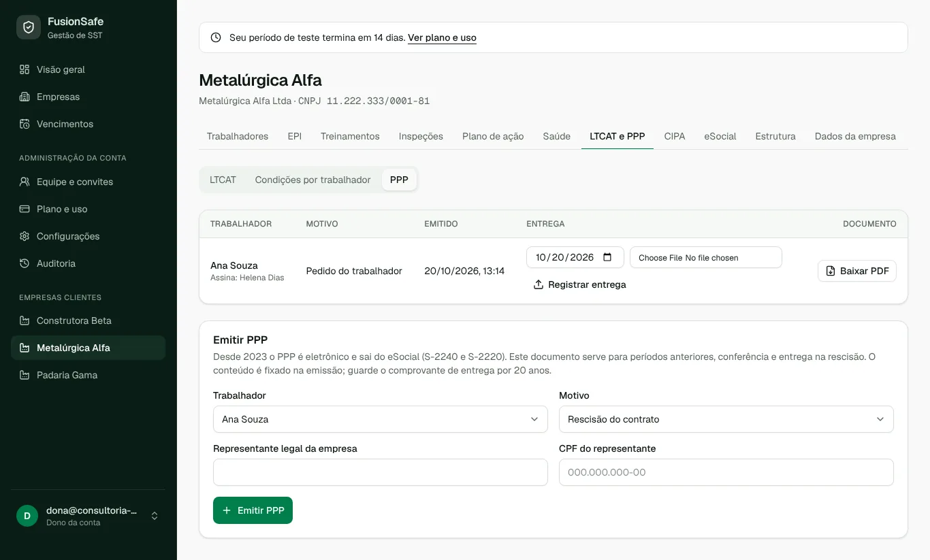The image size is (930, 560).
Task: Click the Empresas building icon
Action: coord(25,97)
